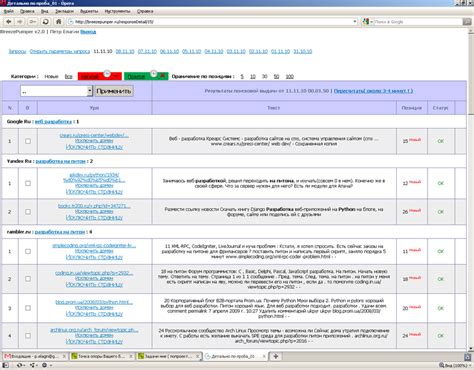
Task: Click 'Открыть параметры запроса' link
Action: pyautogui.click(x=60, y=51)
